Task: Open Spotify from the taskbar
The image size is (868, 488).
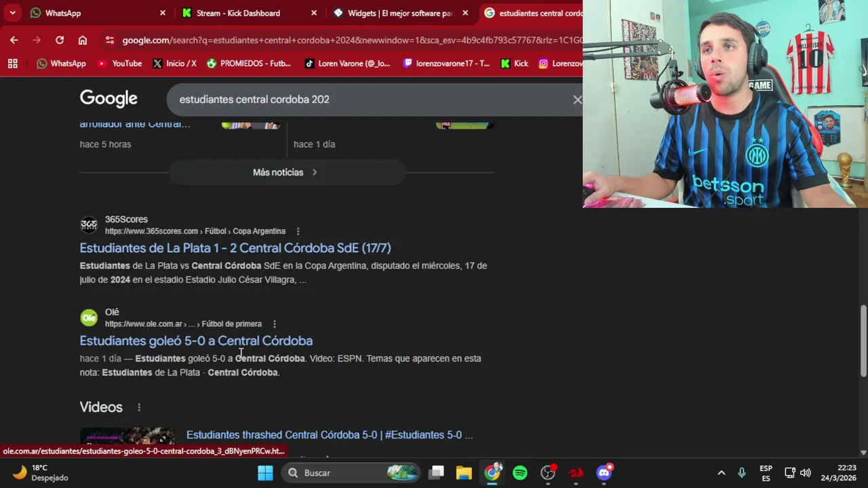Action: point(520,472)
